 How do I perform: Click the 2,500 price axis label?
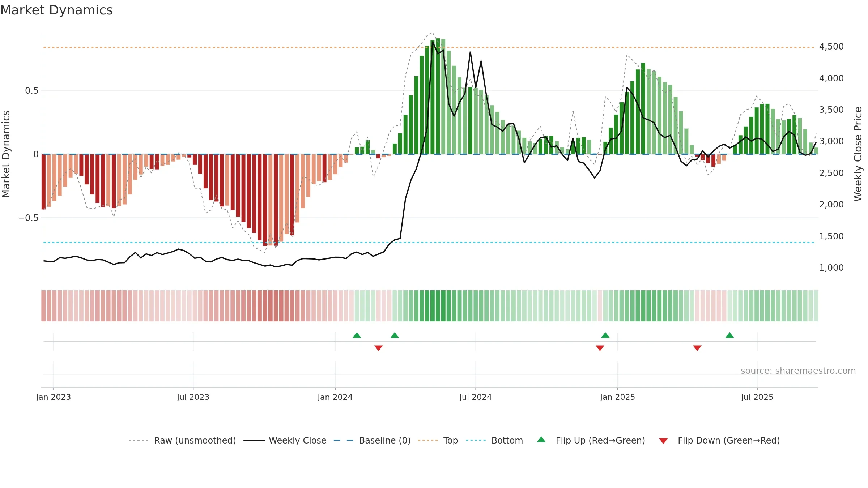point(831,173)
